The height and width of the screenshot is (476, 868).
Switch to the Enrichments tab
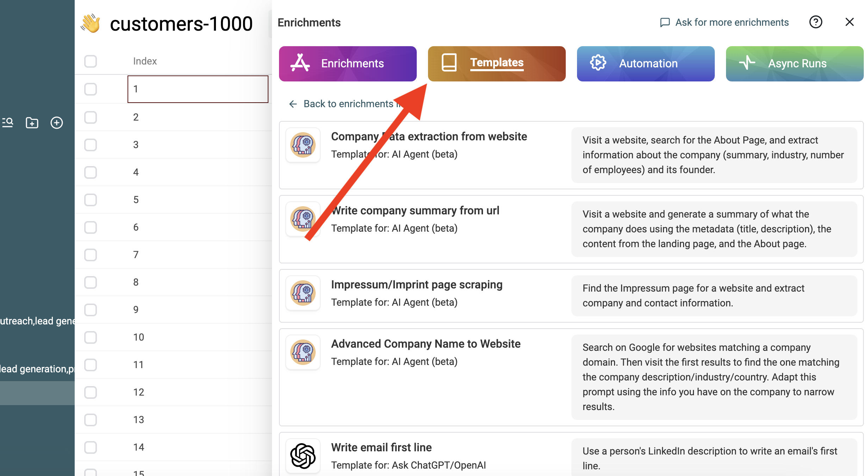(348, 63)
